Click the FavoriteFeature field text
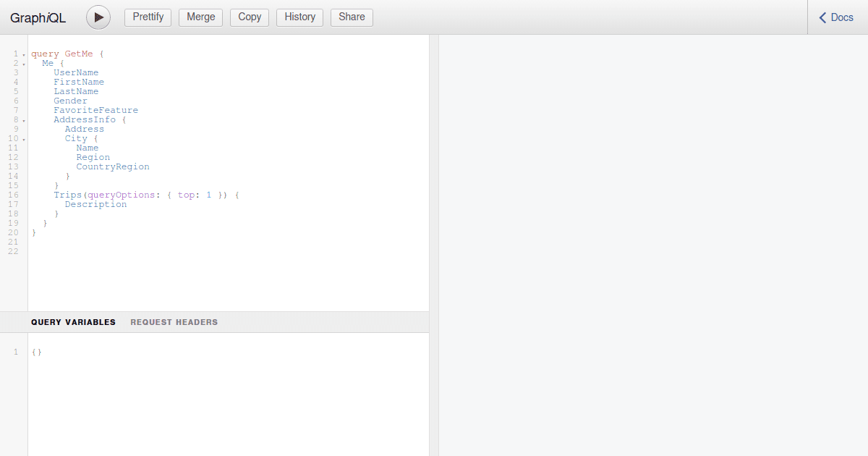Viewport: 868px width, 456px height. [x=96, y=110]
